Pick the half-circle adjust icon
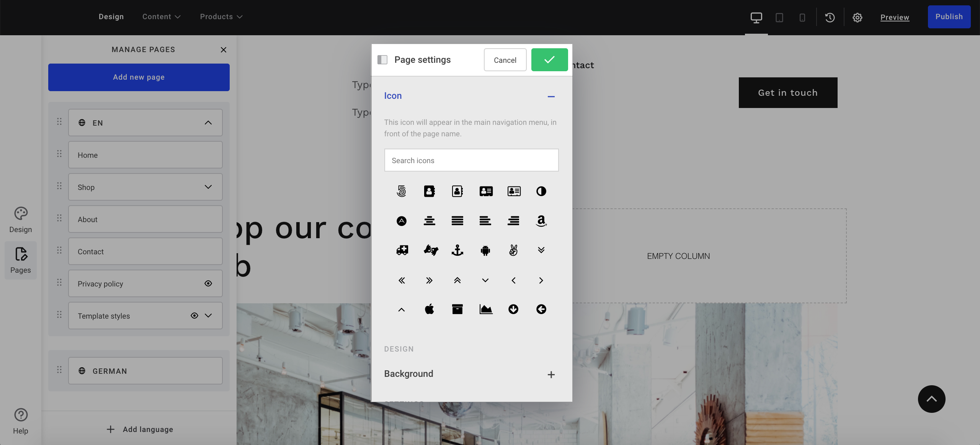 541,191
